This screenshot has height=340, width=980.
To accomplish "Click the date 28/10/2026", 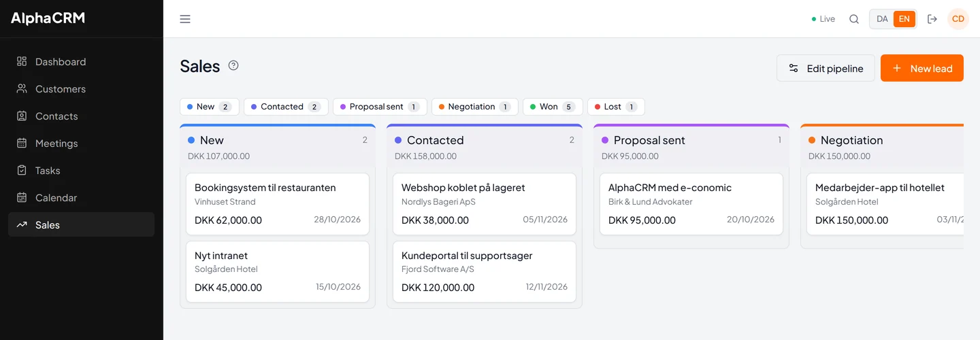I will pyautogui.click(x=337, y=220).
